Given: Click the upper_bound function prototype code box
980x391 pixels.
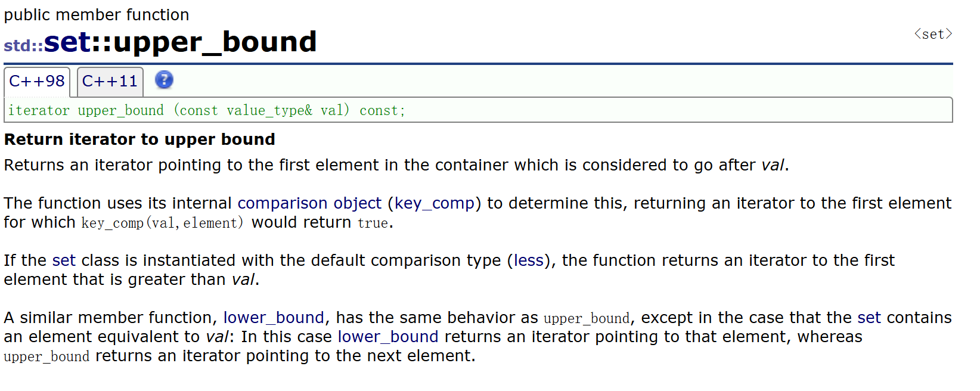Looking at the screenshot, I should tap(478, 110).
